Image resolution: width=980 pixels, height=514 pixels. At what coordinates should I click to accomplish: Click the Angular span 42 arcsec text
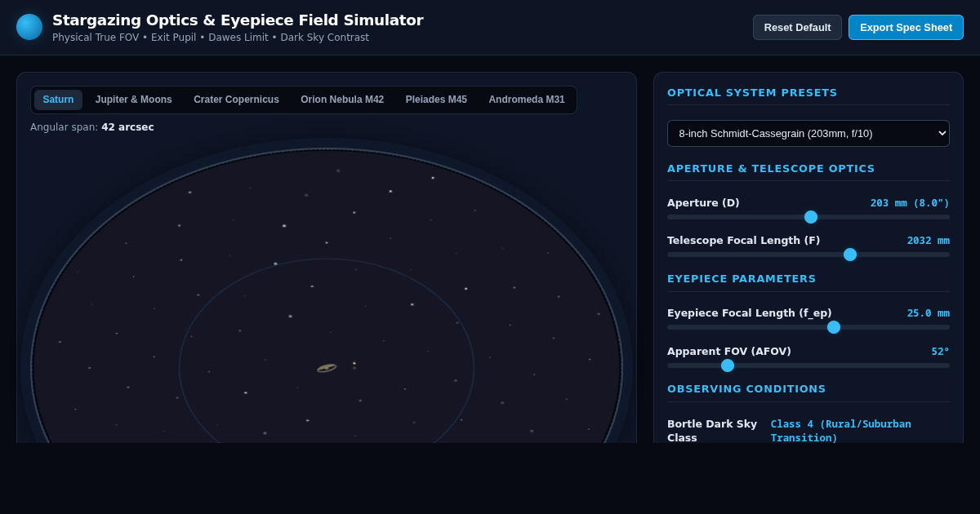tap(92, 127)
